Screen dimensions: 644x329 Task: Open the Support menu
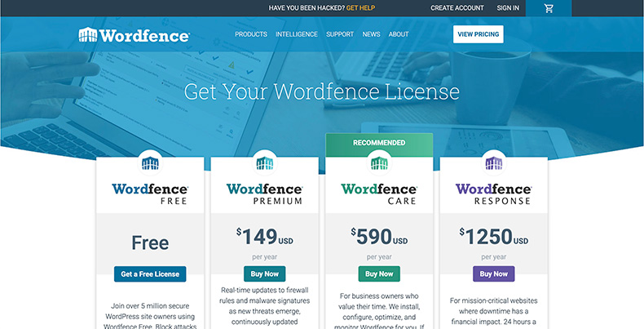point(340,34)
